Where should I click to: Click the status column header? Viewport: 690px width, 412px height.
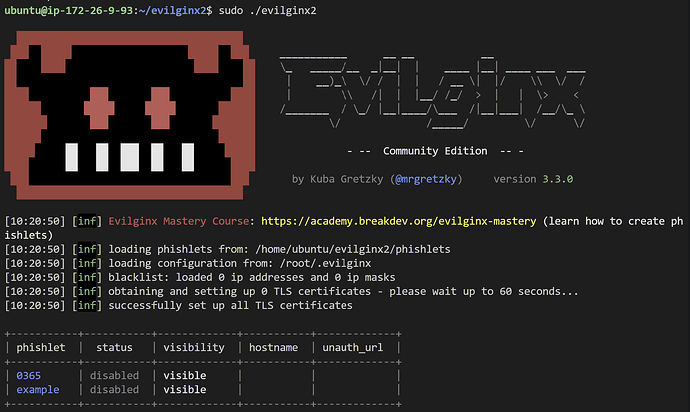[114, 348]
